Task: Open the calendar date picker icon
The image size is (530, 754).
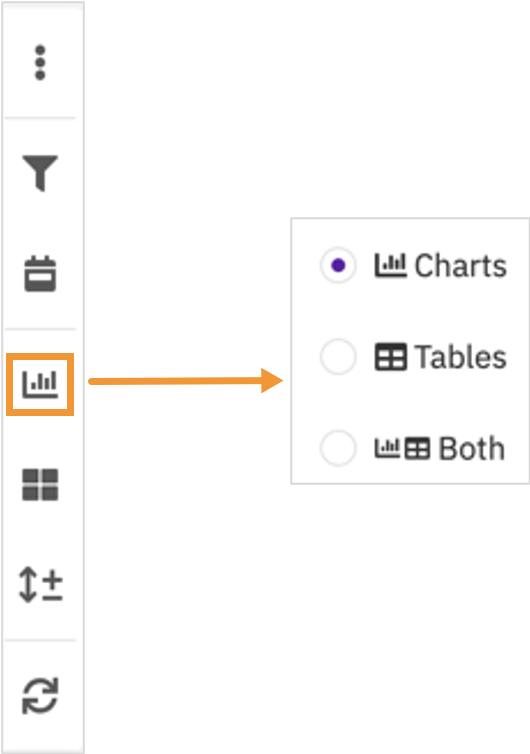Action: [40, 273]
